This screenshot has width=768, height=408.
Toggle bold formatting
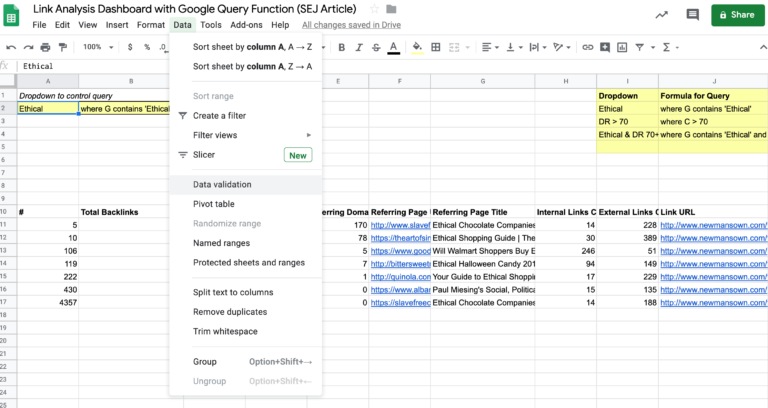click(342, 47)
